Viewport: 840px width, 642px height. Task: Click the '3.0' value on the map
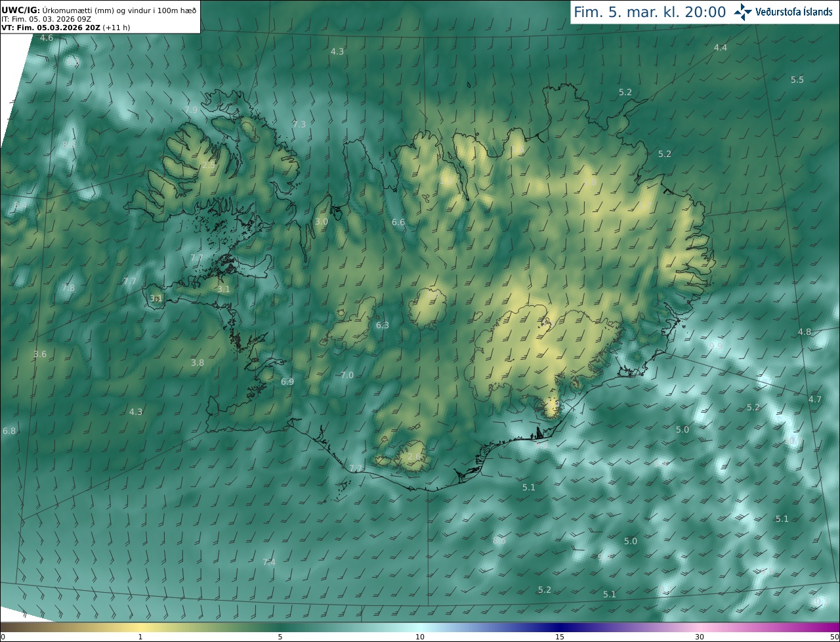pos(322,222)
